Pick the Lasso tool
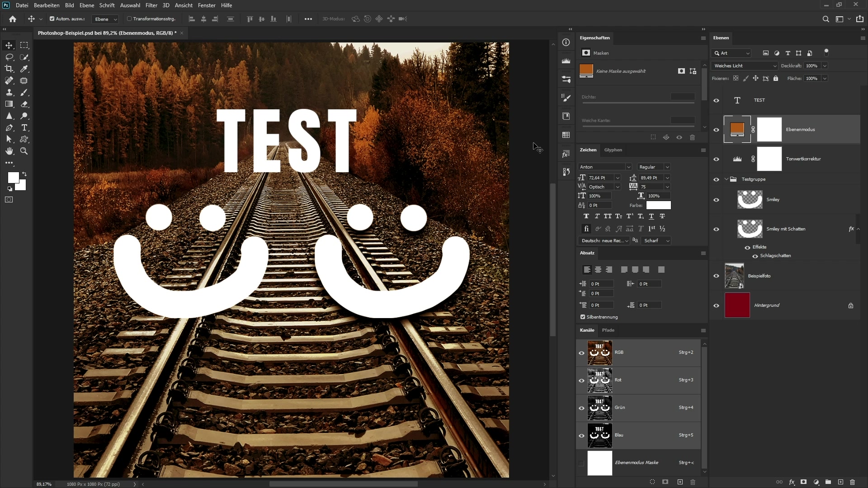Image resolution: width=868 pixels, height=488 pixels. tap(9, 57)
